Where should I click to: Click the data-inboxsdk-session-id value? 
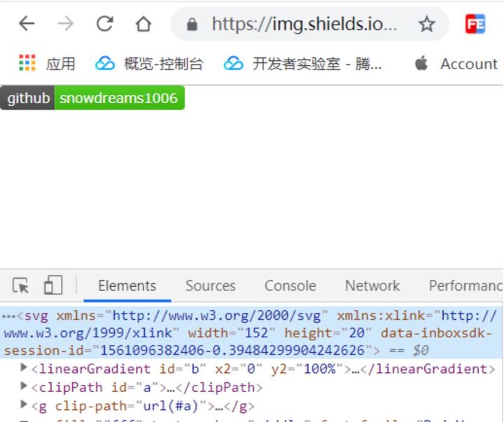[x=232, y=351]
